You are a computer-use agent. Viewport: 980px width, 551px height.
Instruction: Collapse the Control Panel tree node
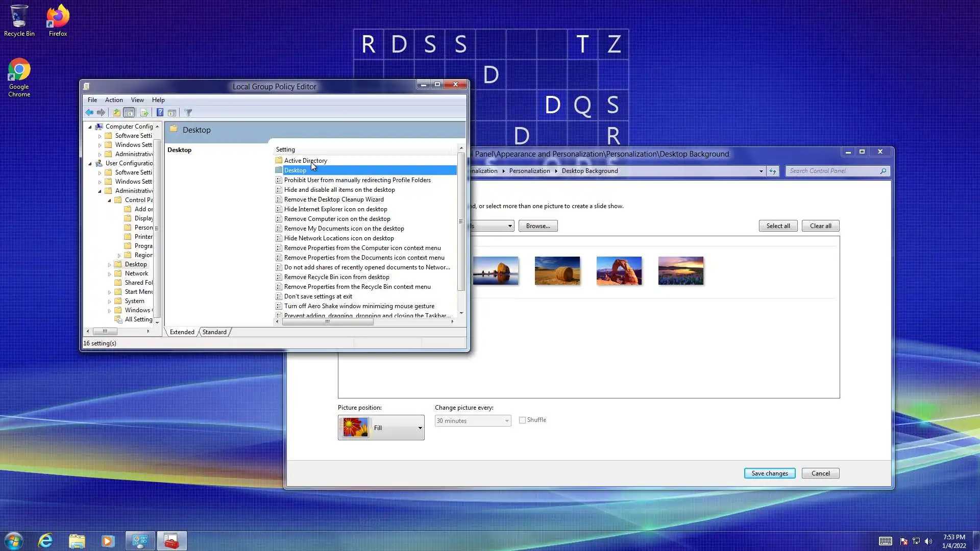tap(109, 201)
